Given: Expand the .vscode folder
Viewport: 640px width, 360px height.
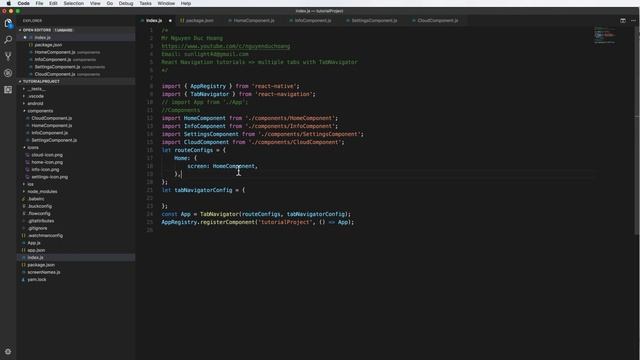Looking at the screenshot, I should (x=24, y=96).
